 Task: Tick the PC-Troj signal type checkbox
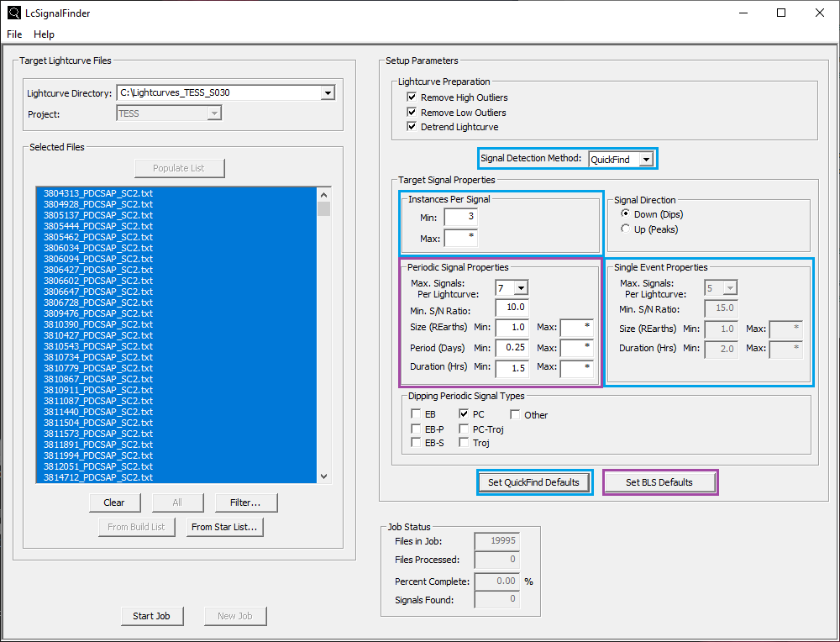point(464,429)
